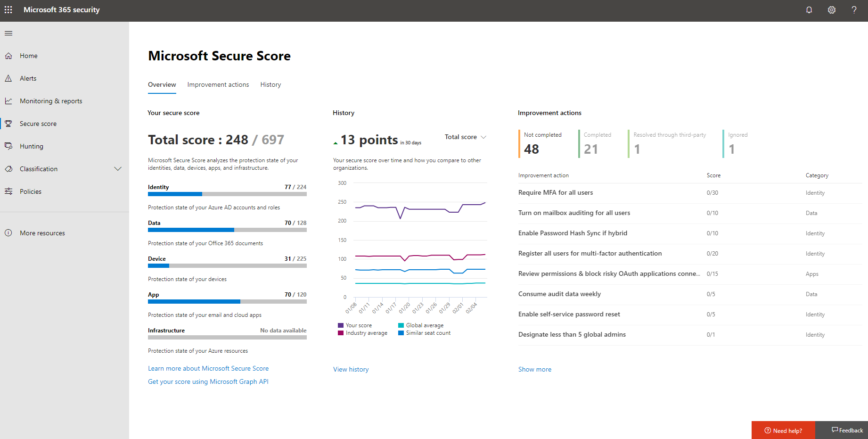
Task: Open More resources
Action: [42, 232]
